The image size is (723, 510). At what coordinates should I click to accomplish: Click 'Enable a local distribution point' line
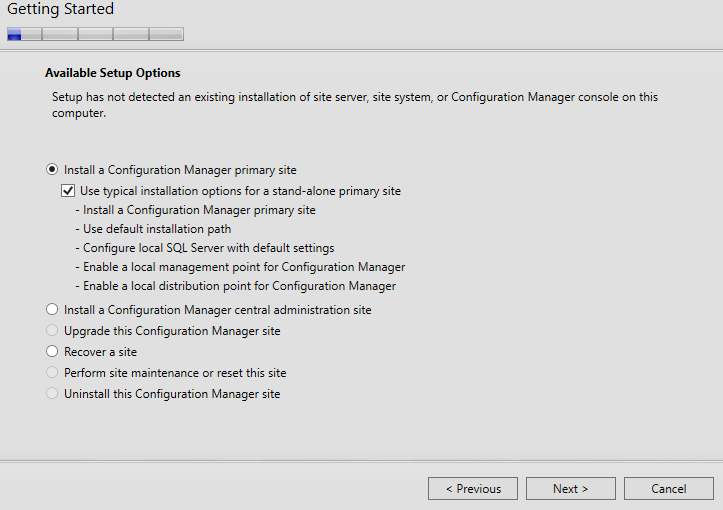coord(236,286)
